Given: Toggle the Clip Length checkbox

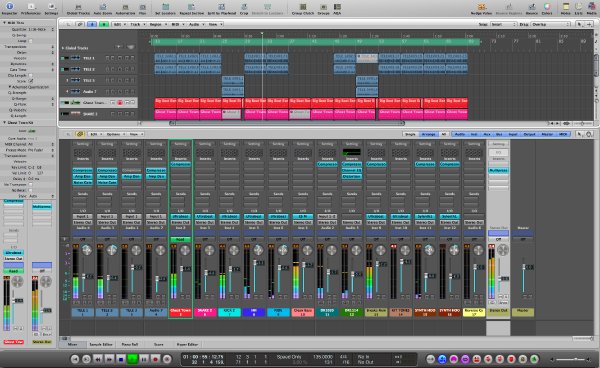Looking at the screenshot, I should pos(31,75).
